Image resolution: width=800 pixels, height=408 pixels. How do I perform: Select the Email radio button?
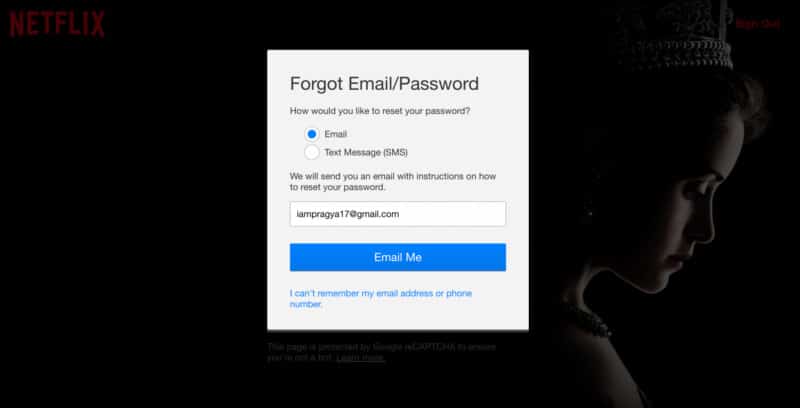(312, 134)
